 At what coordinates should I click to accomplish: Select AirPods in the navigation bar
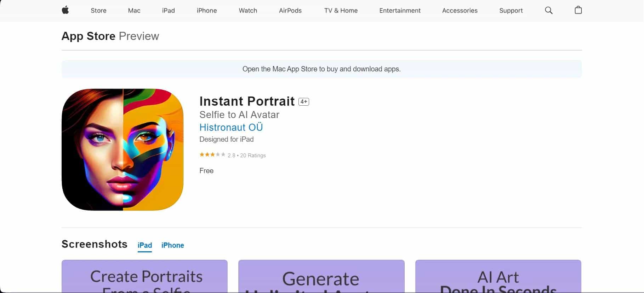(x=290, y=11)
